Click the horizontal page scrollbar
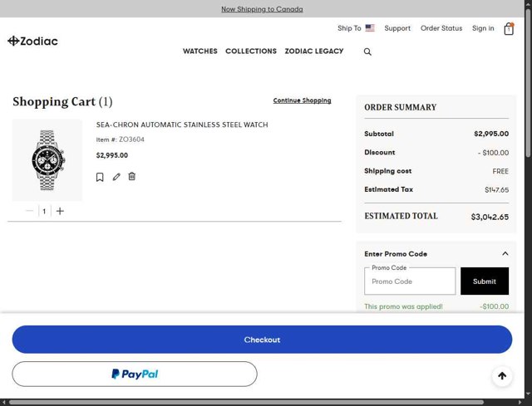The width and height of the screenshot is (532, 406). tap(246, 403)
